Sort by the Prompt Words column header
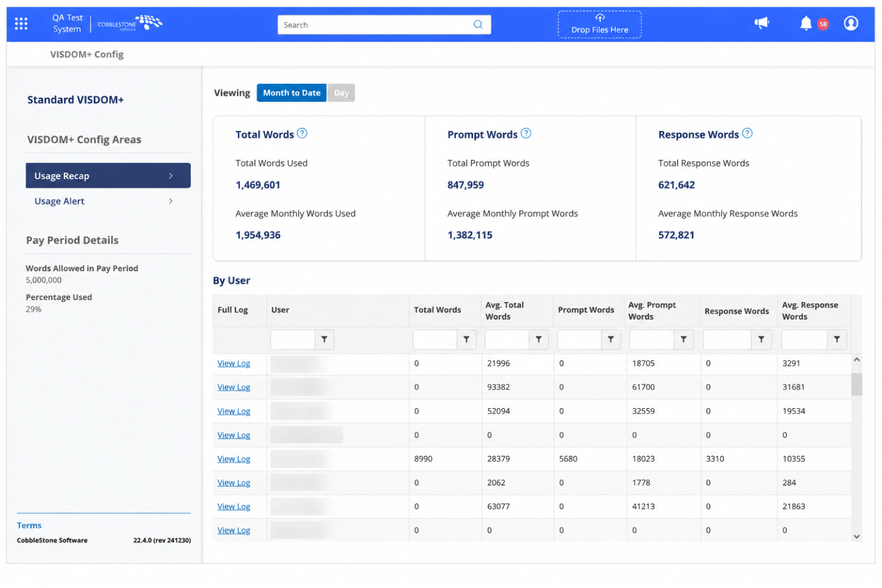Image resolution: width=882 pixels, height=588 pixels. pos(586,310)
